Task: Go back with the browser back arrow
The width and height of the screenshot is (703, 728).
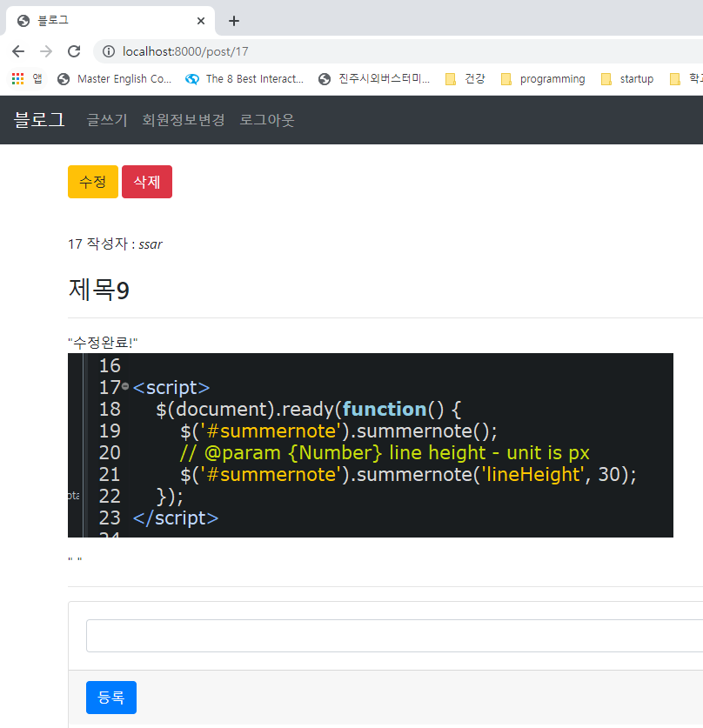Action: (x=18, y=51)
